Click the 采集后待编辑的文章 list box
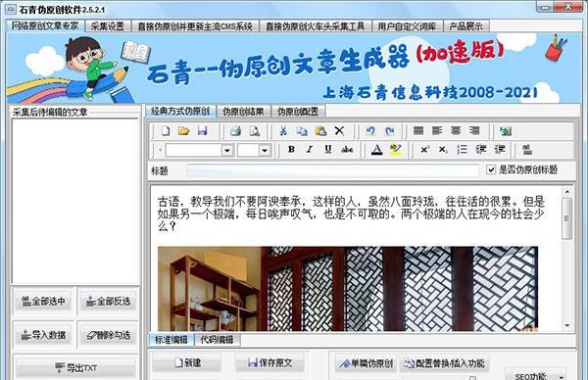The height and width of the screenshot is (380, 588). pos(75,201)
